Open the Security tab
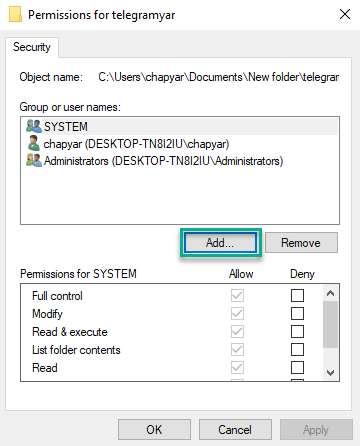This screenshot has height=446, width=360. click(32, 47)
